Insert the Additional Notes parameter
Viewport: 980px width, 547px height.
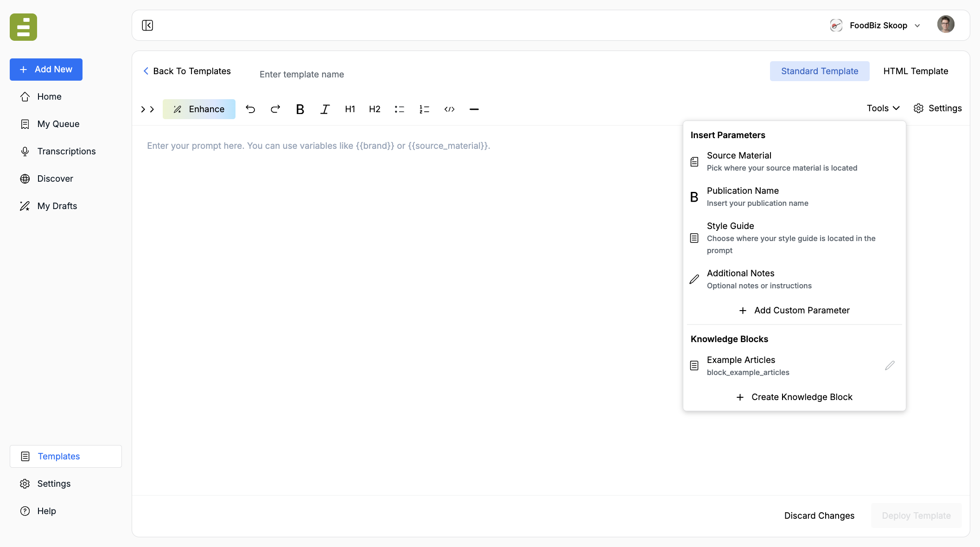tap(795, 279)
